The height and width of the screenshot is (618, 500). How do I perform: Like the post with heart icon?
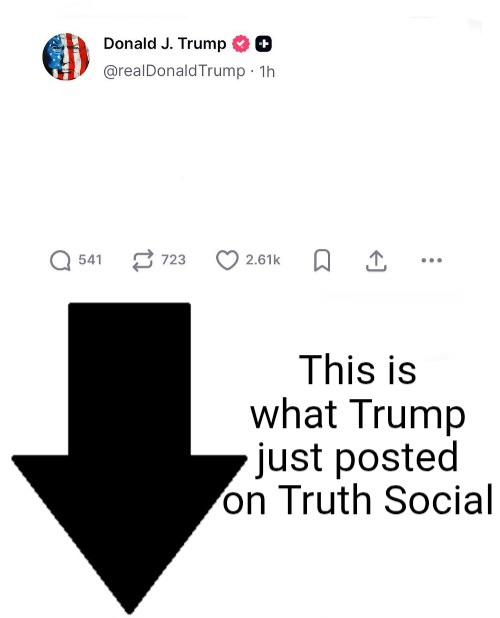click(x=227, y=261)
